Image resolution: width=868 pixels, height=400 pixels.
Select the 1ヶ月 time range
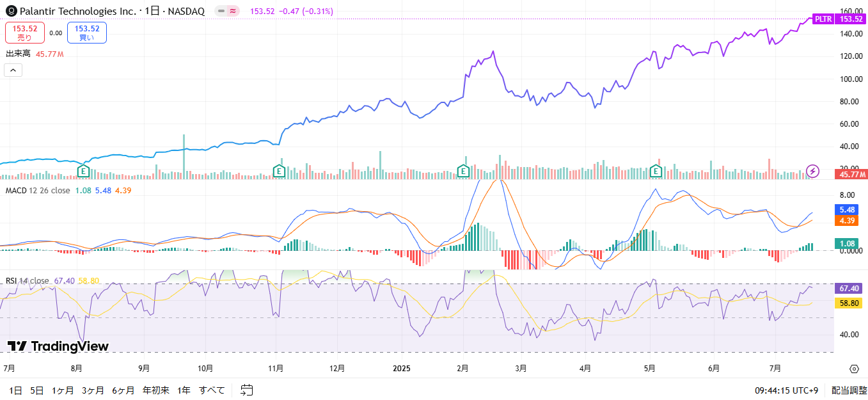tap(63, 390)
